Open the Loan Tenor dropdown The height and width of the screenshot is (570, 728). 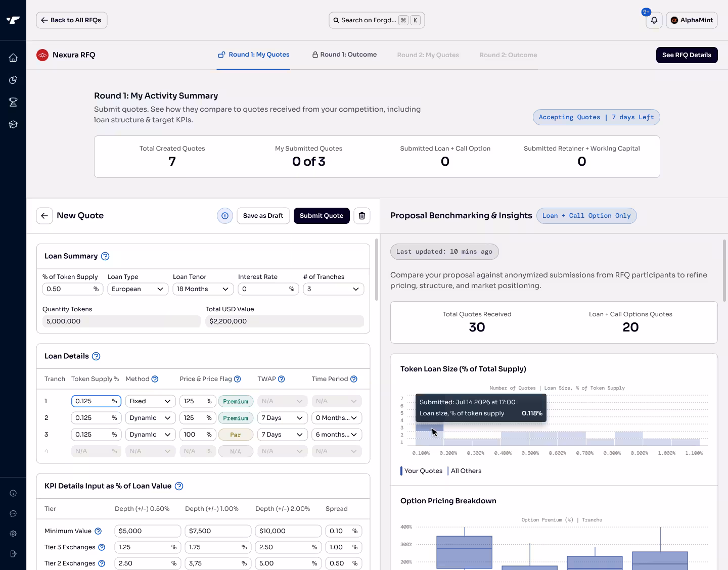pos(203,289)
